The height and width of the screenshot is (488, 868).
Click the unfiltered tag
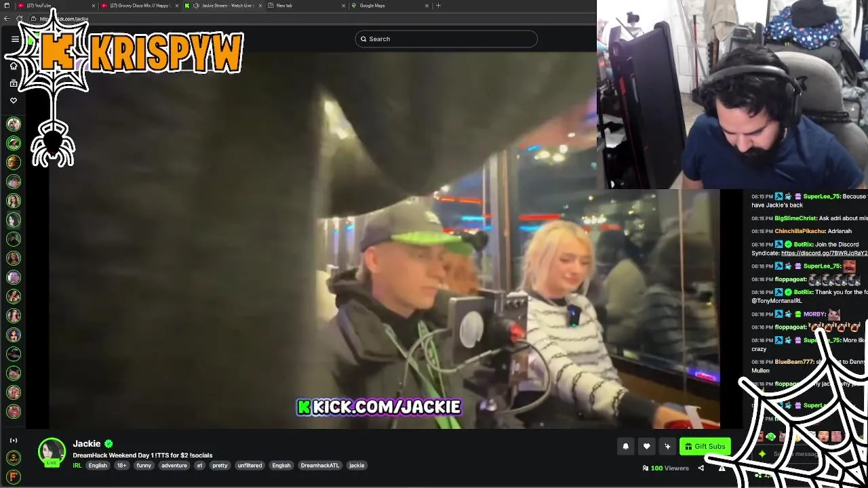pyautogui.click(x=250, y=466)
